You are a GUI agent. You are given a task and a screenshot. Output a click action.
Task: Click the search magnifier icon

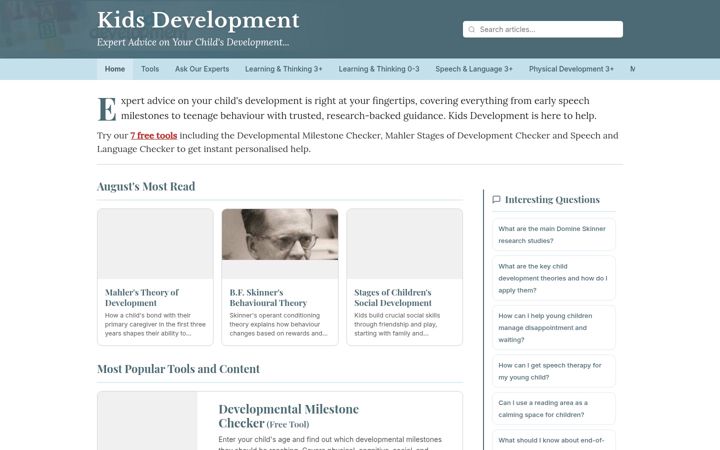471,29
